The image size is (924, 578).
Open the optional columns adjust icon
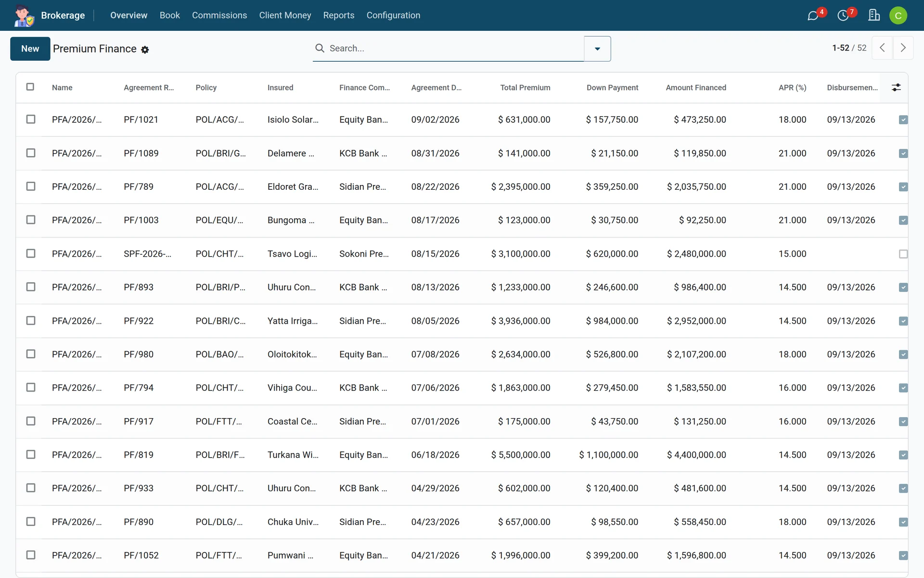(x=896, y=87)
